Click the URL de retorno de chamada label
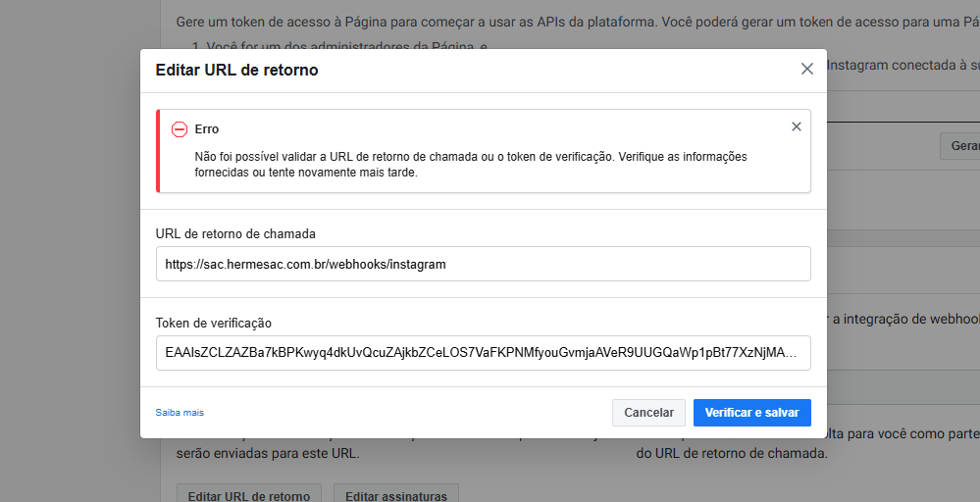The height and width of the screenshot is (502, 980). pos(235,233)
